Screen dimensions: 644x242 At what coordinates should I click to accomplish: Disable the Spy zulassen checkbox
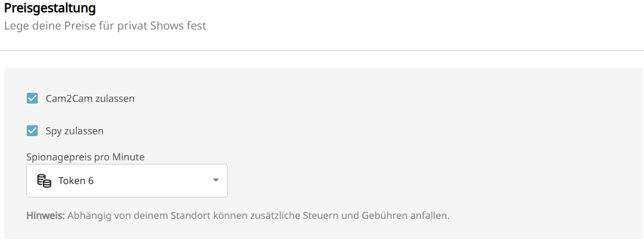tap(32, 131)
